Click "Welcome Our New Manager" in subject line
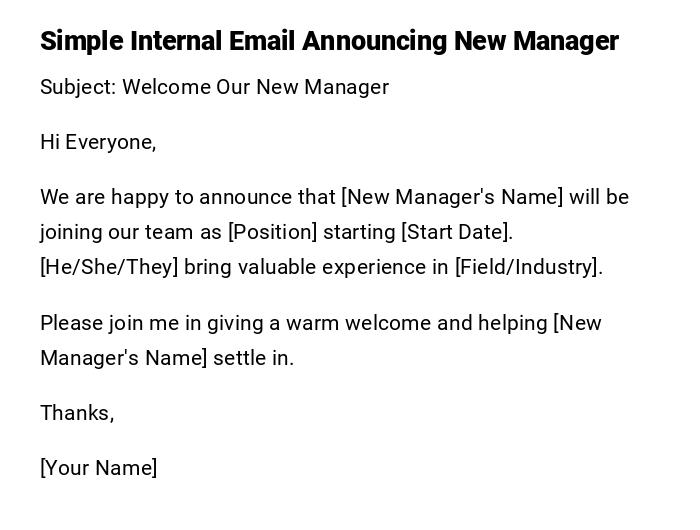 [x=255, y=87]
